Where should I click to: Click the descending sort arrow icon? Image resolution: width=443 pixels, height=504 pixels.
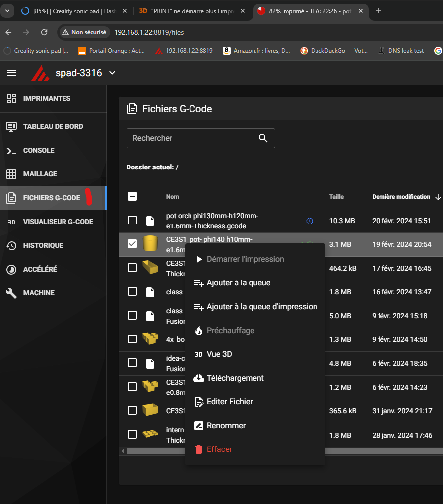click(x=438, y=197)
